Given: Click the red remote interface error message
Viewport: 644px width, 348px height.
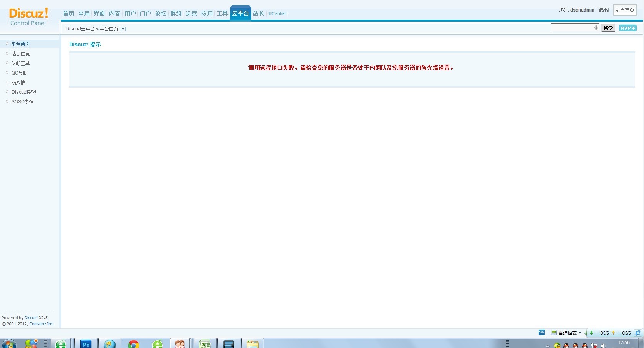Looking at the screenshot, I should (x=351, y=68).
